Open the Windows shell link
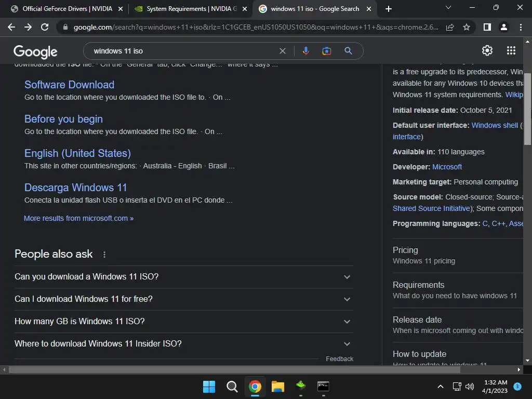 [495, 125]
